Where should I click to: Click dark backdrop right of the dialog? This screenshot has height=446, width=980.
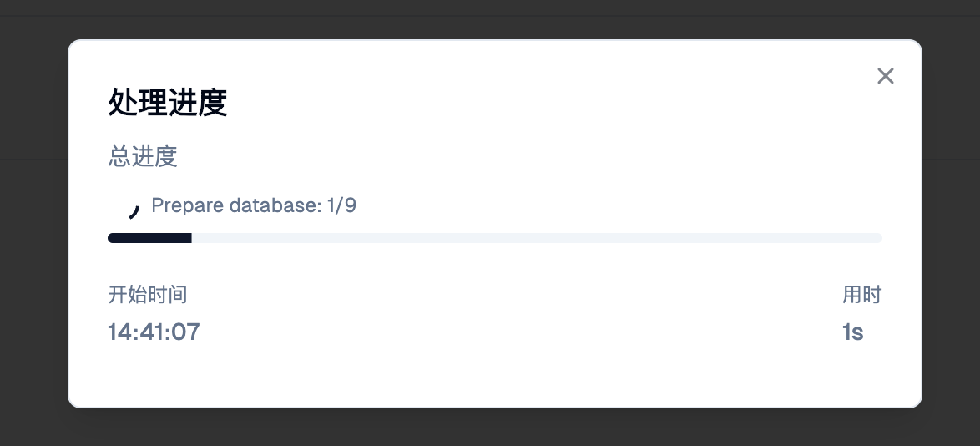(x=952, y=226)
